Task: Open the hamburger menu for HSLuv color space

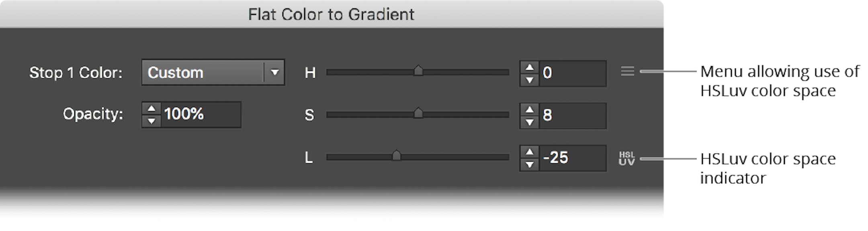Action: point(628,71)
